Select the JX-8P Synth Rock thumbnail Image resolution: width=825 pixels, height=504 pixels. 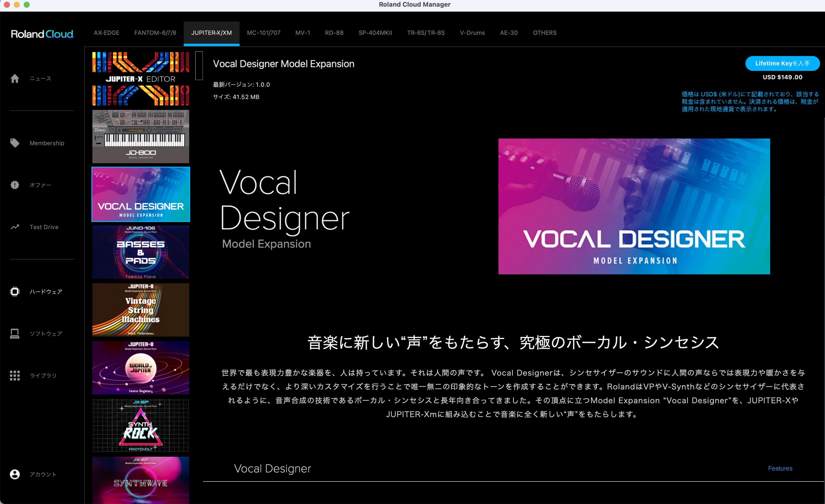[x=141, y=425]
